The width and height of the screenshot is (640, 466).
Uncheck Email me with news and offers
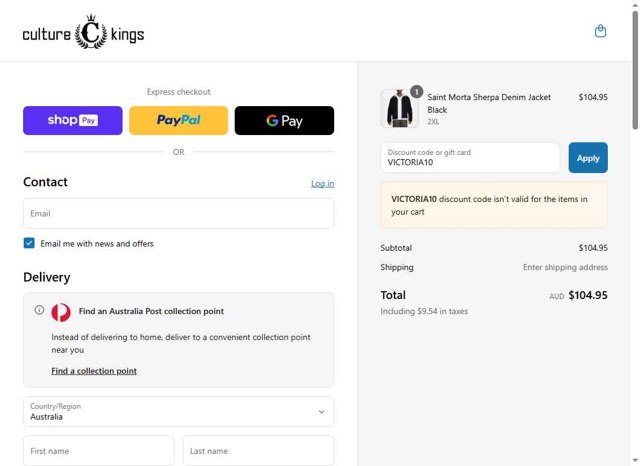coord(29,243)
